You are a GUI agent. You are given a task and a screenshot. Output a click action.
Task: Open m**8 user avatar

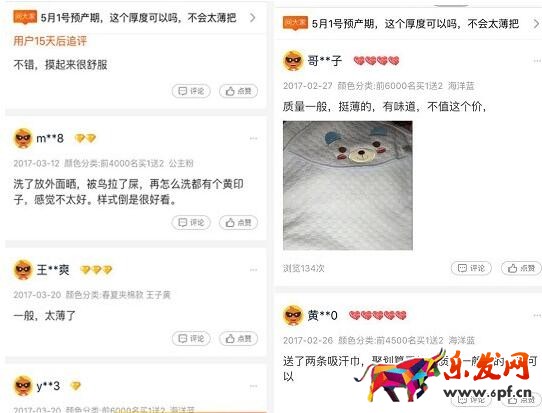click(x=23, y=138)
